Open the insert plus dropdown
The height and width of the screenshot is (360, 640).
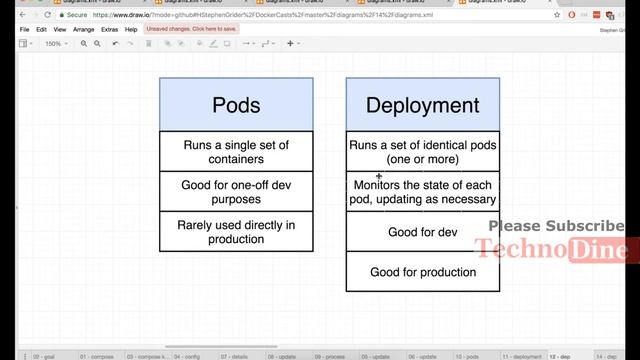point(293,43)
